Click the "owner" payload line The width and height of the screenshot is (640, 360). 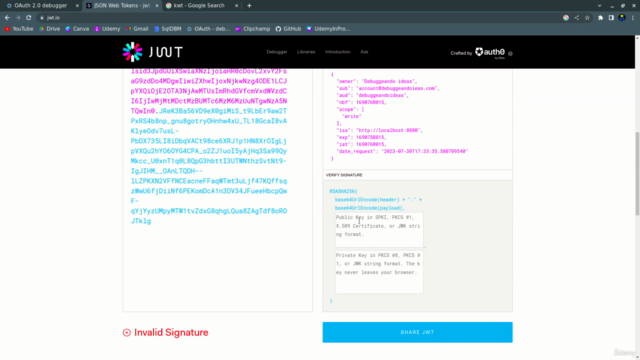pyautogui.click(x=376, y=81)
